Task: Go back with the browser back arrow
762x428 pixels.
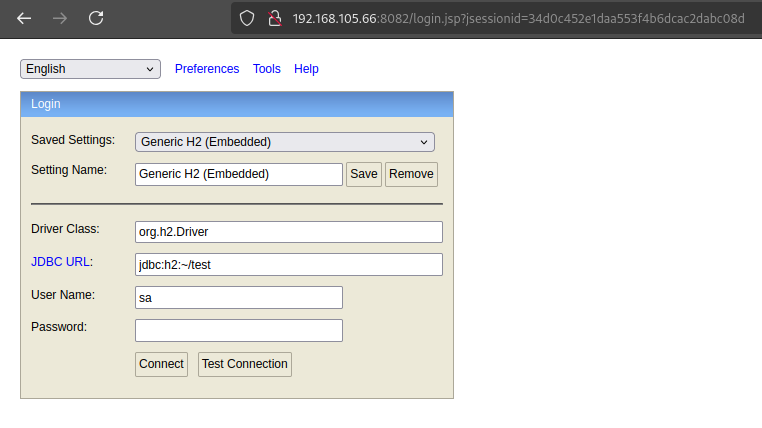Action: pyautogui.click(x=24, y=18)
